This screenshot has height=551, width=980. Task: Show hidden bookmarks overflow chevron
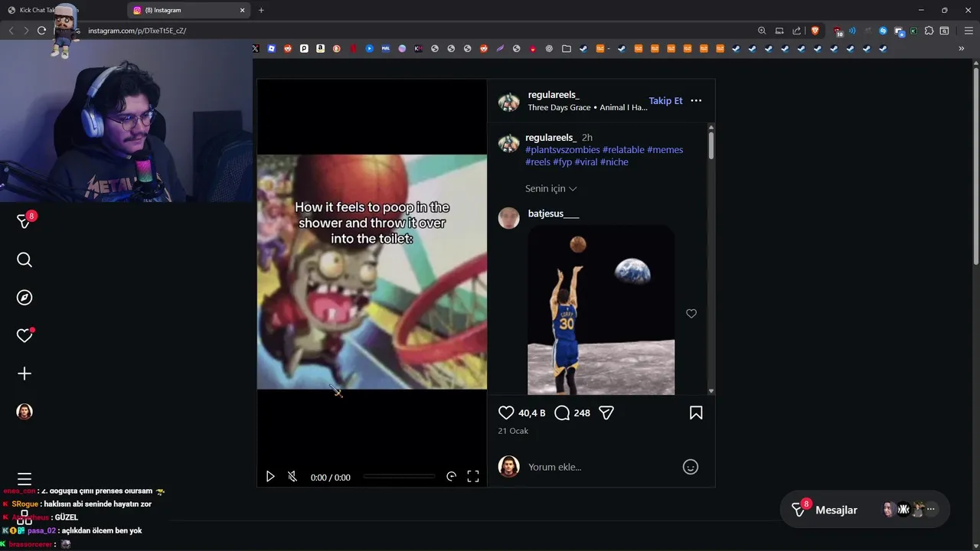(x=961, y=48)
